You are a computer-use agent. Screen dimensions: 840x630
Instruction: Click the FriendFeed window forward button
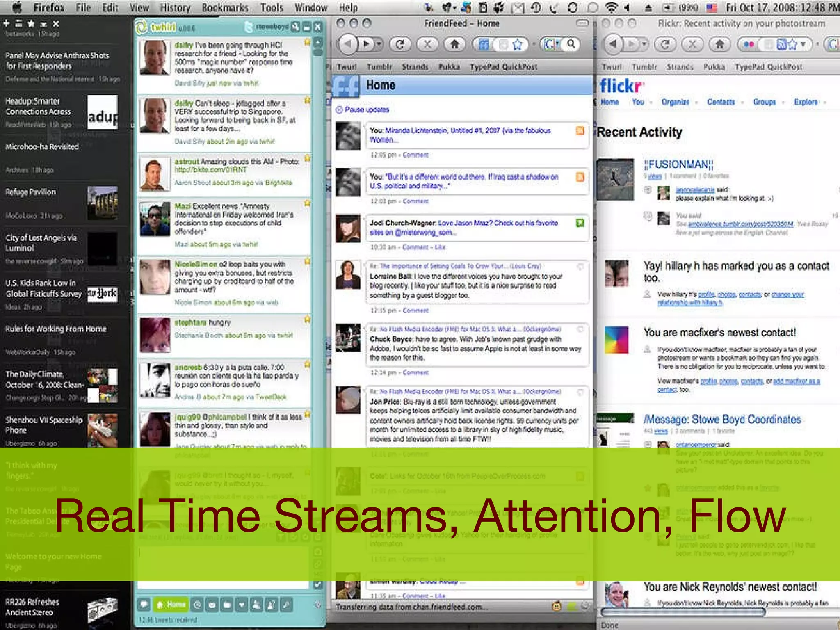point(366,44)
